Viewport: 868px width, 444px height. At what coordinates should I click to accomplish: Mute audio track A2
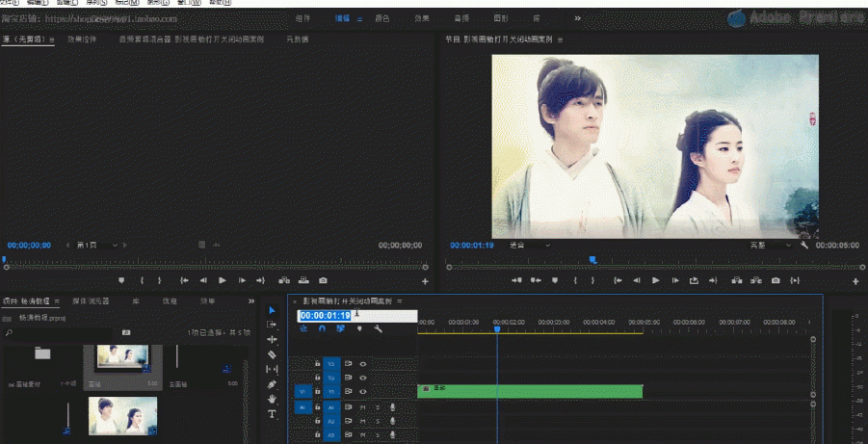364,421
